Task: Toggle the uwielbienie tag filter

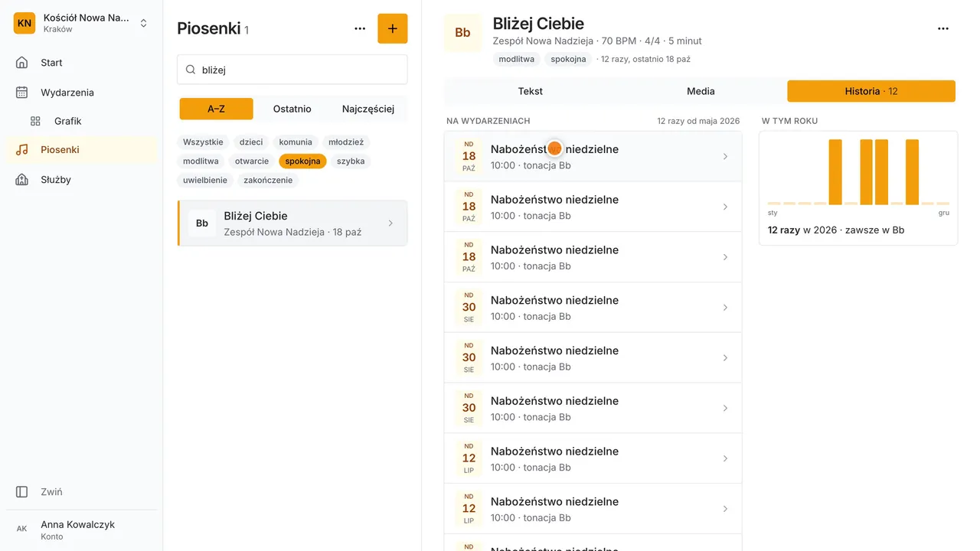Action: click(205, 181)
